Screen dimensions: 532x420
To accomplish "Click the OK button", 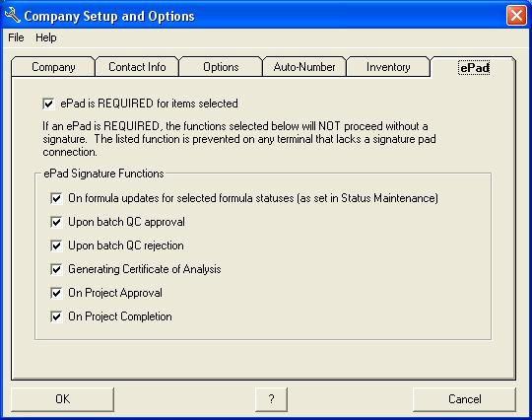I will 63,399.
